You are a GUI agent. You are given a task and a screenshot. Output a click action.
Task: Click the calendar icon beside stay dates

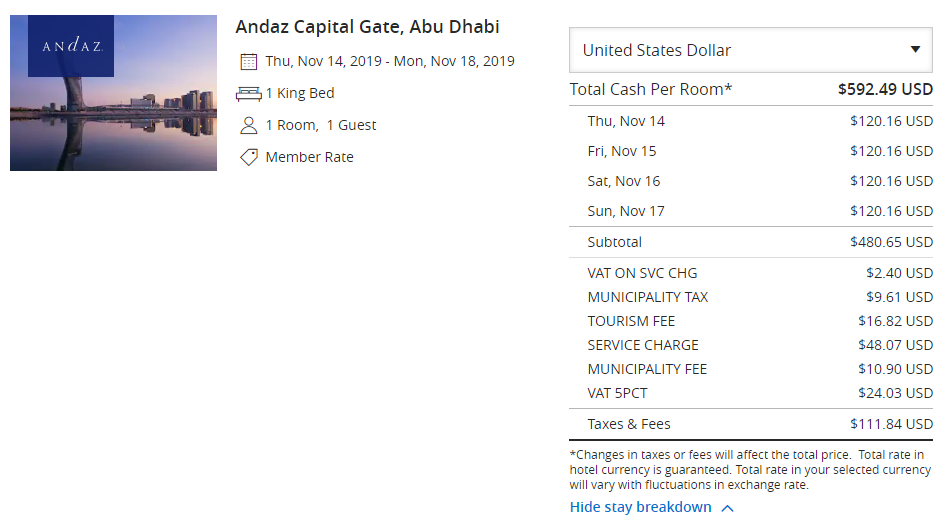(249, 61)
